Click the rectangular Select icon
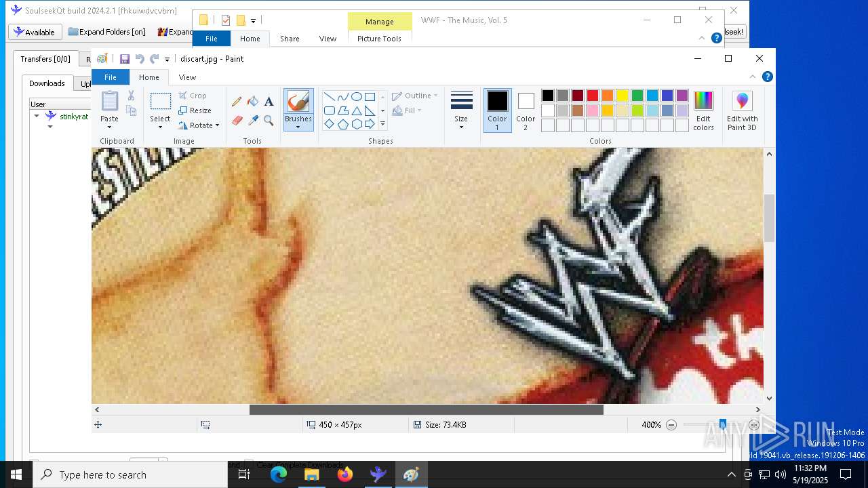Image resolution: width=868 pixels, height=488 pixels. pos(161,102)
